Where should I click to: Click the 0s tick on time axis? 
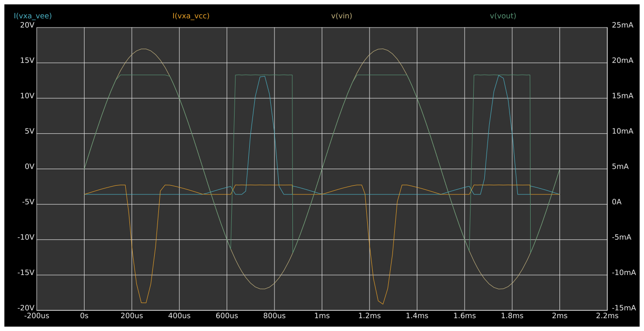pos(84,316)
